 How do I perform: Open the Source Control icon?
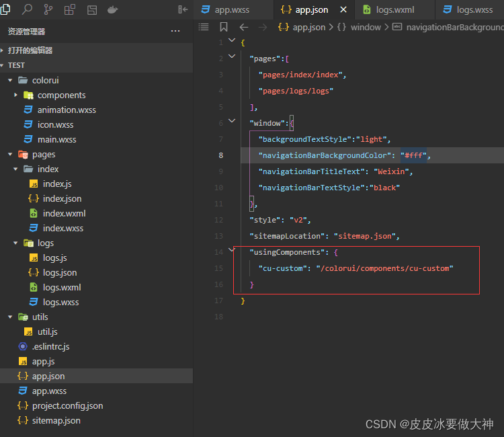click(x=48, y=9)
